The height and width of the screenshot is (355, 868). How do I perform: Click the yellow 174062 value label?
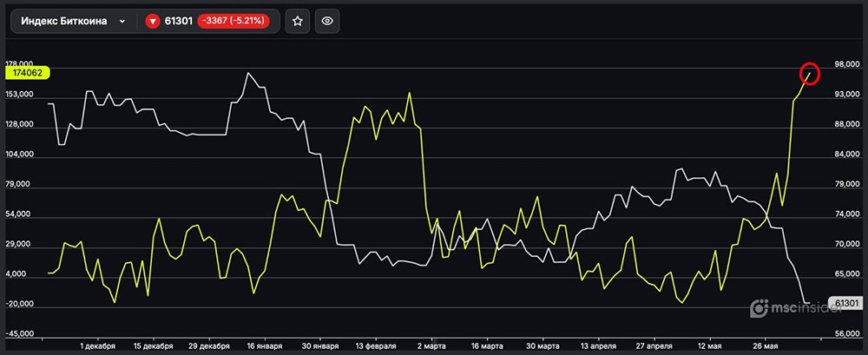pos(27,73)
